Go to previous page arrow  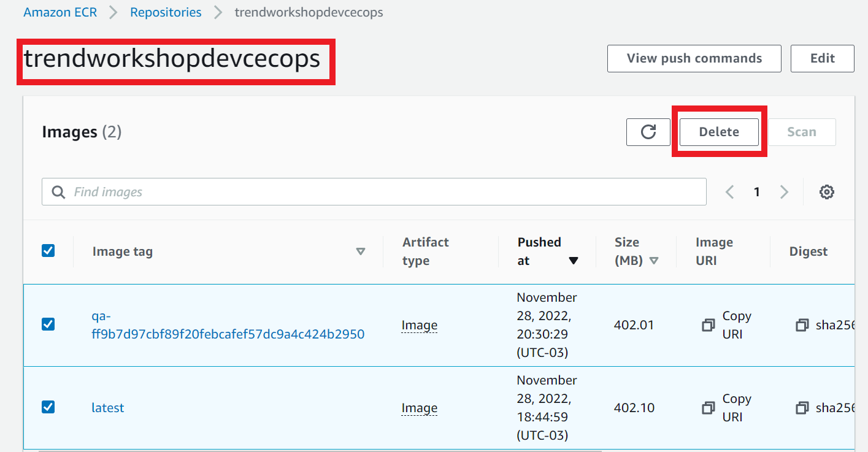(730, 192)
